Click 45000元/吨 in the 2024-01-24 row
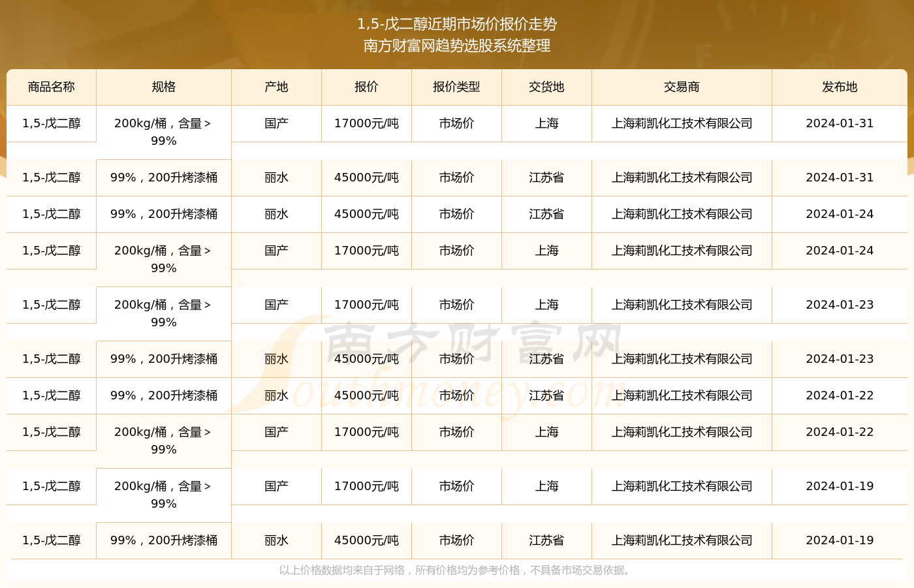 pos(366,214)
